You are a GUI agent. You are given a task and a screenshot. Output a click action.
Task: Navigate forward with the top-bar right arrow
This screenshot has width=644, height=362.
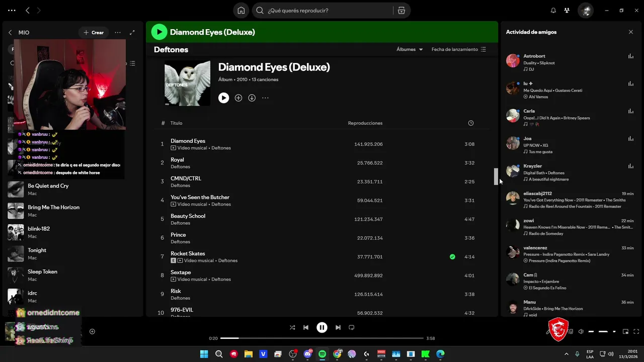click(x=39, y=11)
